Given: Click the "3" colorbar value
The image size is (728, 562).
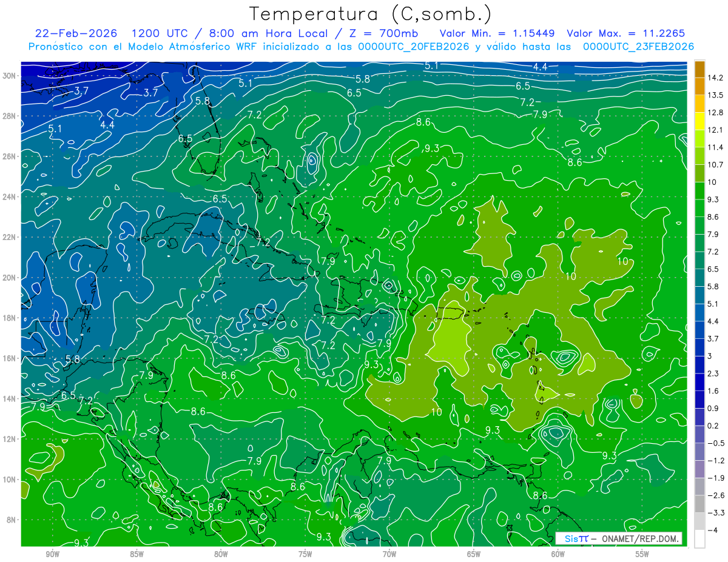Looking at the screenshot, I should pos(710,356).
